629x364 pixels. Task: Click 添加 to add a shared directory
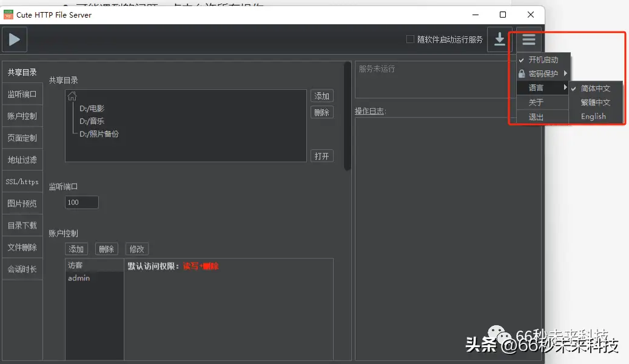click(321, 95)
